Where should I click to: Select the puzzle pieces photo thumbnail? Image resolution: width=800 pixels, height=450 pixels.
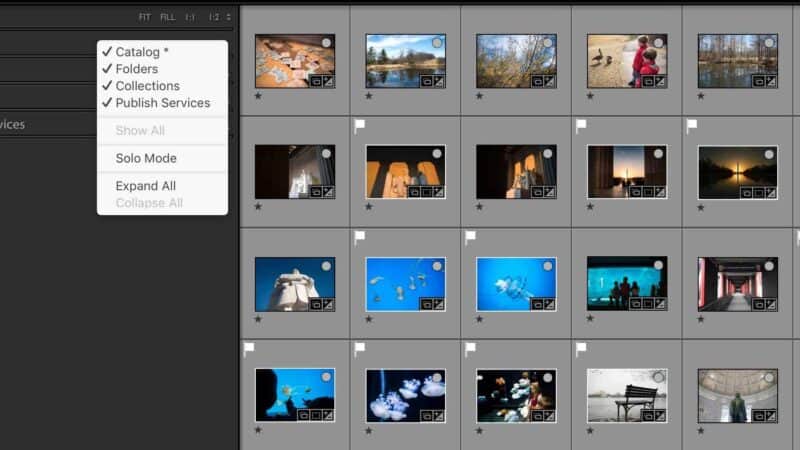pyautogui.click(x=295, y=61)
